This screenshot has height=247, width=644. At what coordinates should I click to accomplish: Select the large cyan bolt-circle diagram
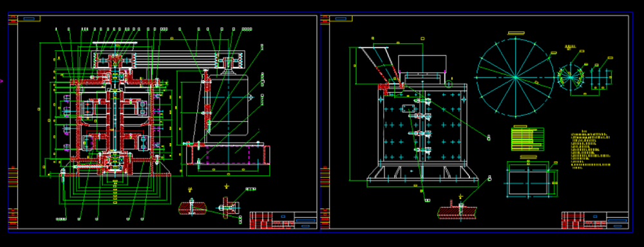tap(515, 77)
